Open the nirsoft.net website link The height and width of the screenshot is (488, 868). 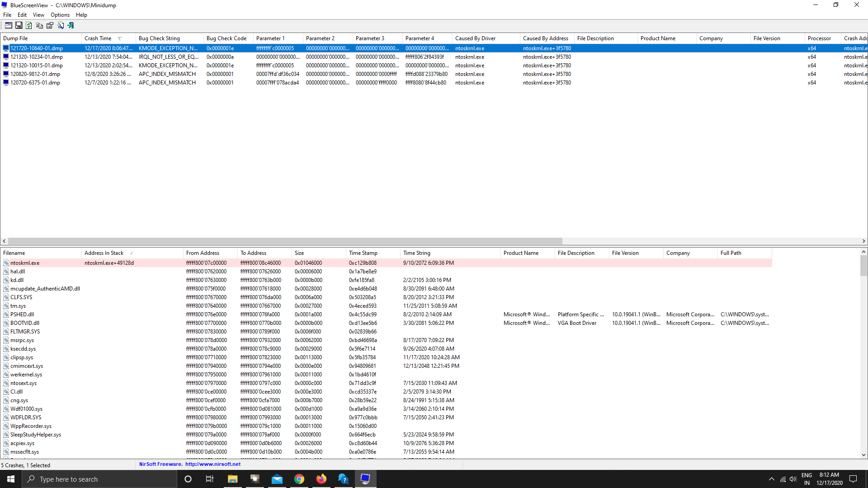tap(213, 464)
